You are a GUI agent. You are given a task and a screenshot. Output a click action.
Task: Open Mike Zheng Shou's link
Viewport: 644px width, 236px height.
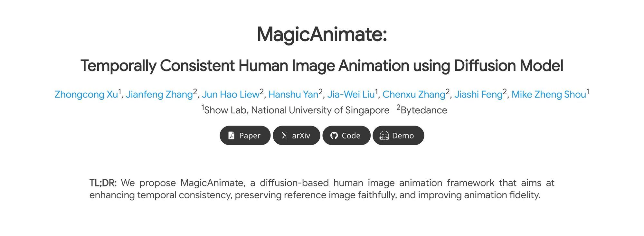[x=548, y=94]
